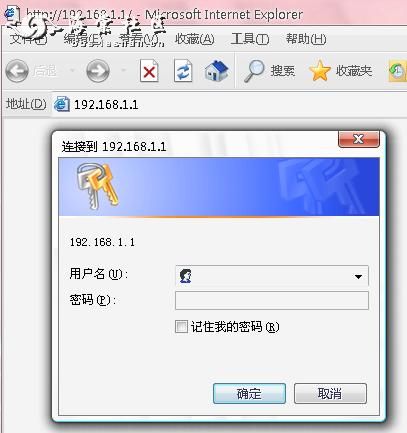Click the address bar showing 192.168.1.1
407x433 pixels.
coord(229,105)
